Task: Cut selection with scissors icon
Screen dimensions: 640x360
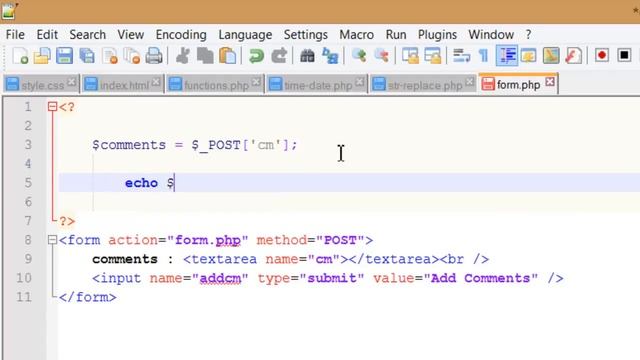Action: pos(182,56)
